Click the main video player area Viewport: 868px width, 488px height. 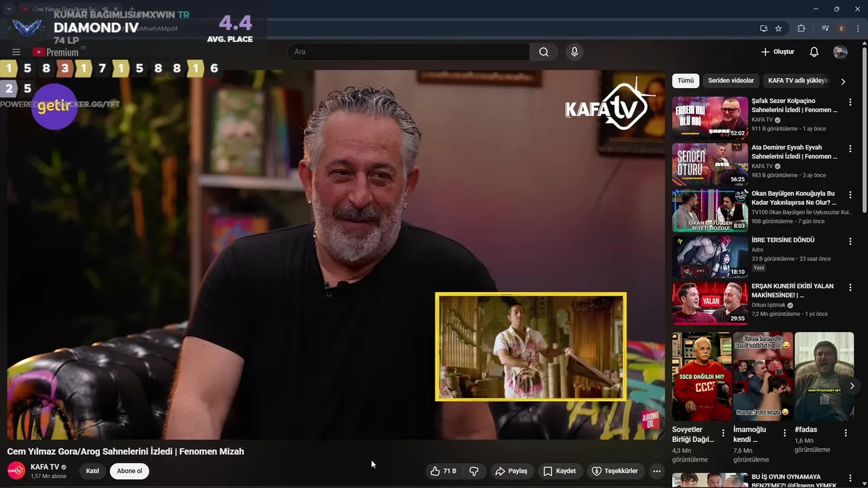(x=336, y=254)
